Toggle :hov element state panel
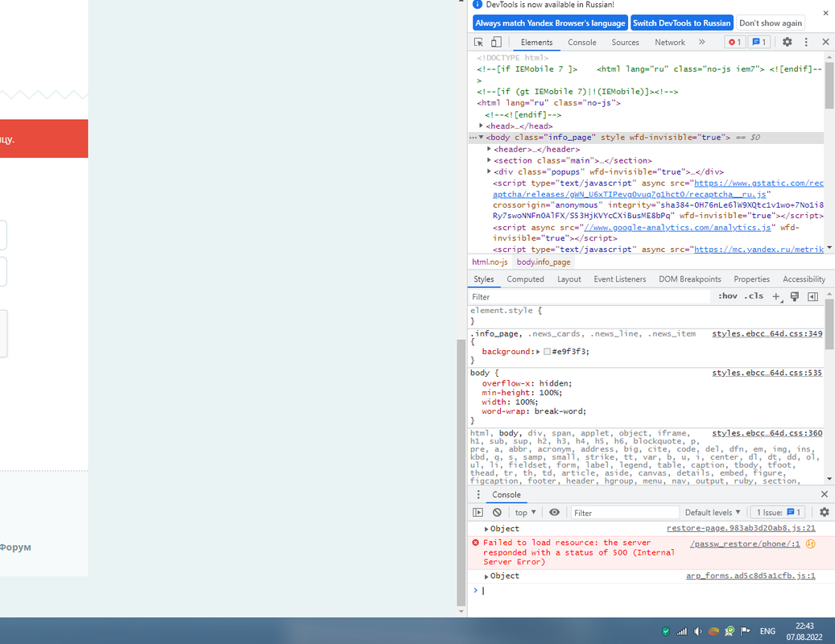This screenshot has height=644, width=835. coord(727,296)
